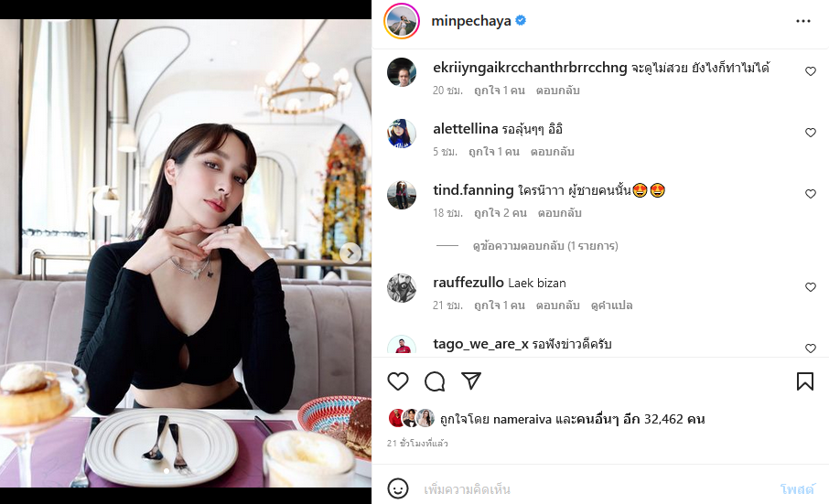
Task: See translation of rauffezullo's comment
Action: pos(611,306)
